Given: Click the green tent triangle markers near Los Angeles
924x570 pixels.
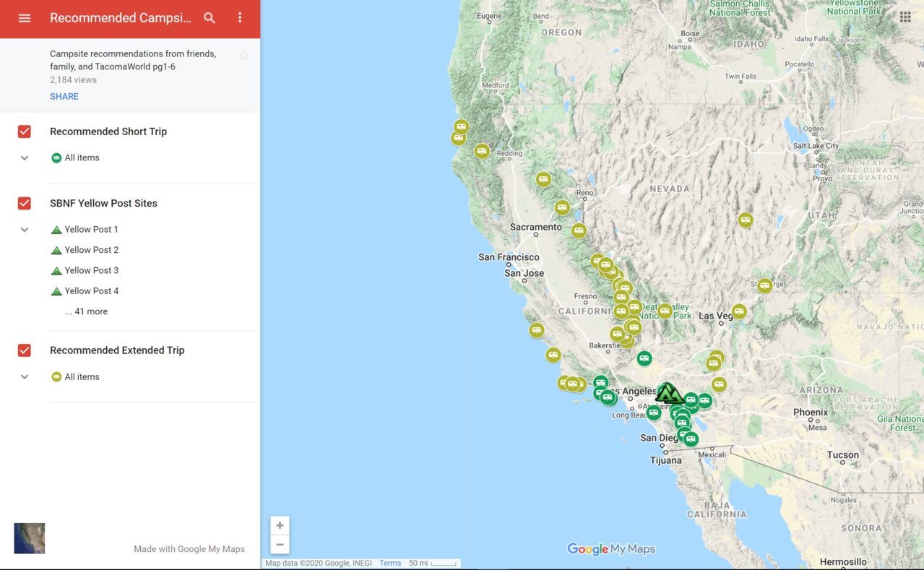Looking at the screenshot, I should point(668,394).
